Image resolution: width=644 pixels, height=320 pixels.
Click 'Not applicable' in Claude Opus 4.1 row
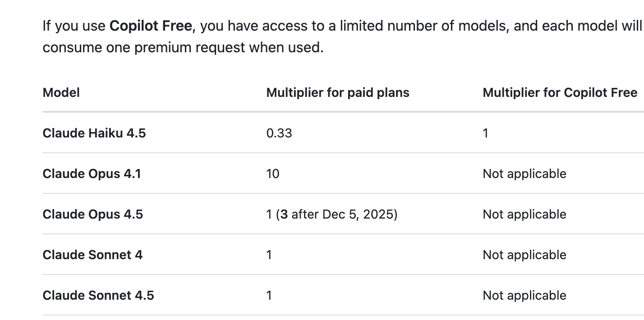tap(524, 174)
